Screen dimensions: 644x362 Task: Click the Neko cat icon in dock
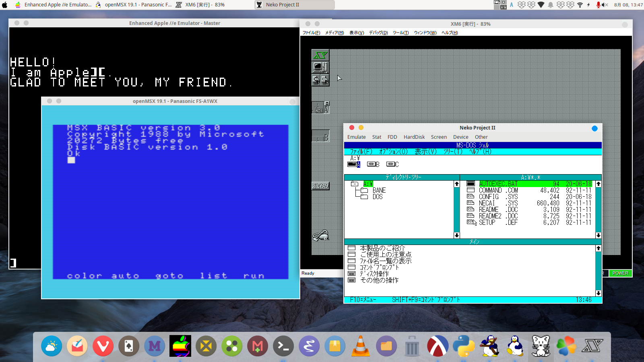pyautogui.click(x=541, y=346)
